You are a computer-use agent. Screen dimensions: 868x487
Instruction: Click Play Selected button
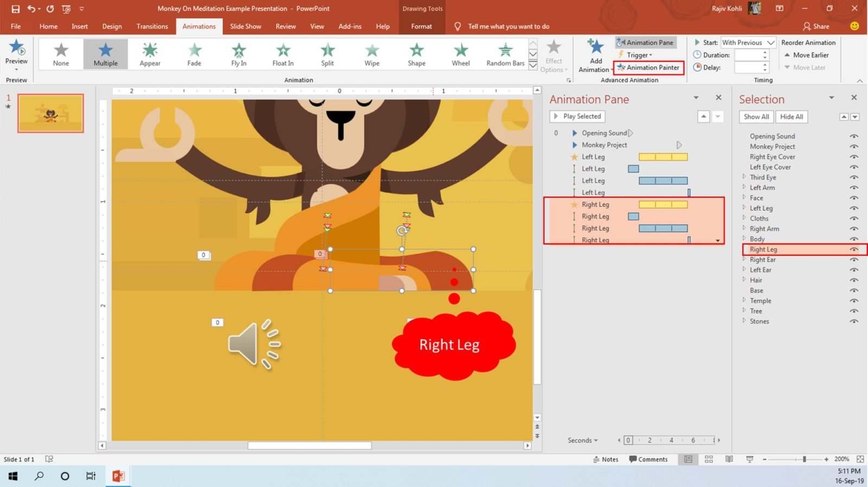pyautogui.click(x=577, y=116)
